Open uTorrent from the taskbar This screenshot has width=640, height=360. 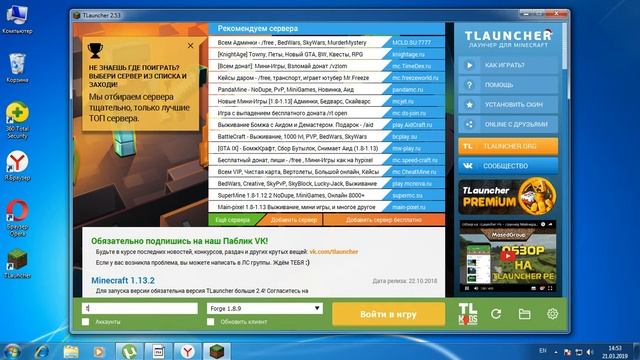129,351
